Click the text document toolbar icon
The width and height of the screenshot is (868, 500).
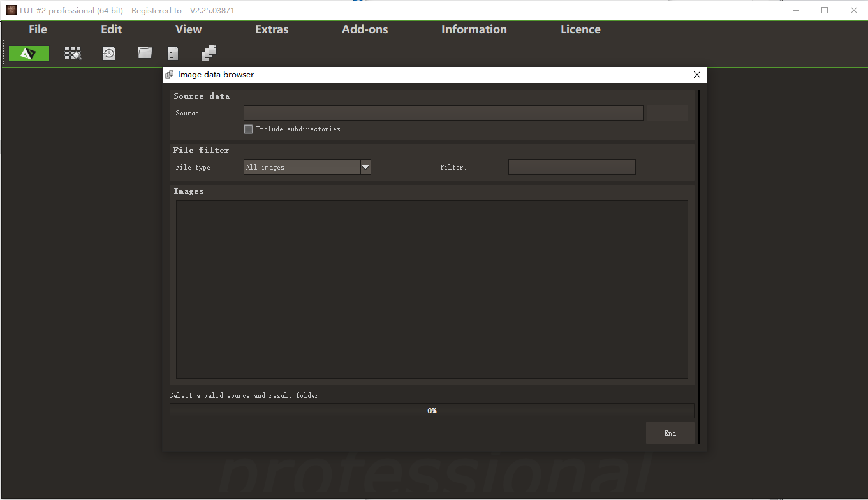coord(173,54)
